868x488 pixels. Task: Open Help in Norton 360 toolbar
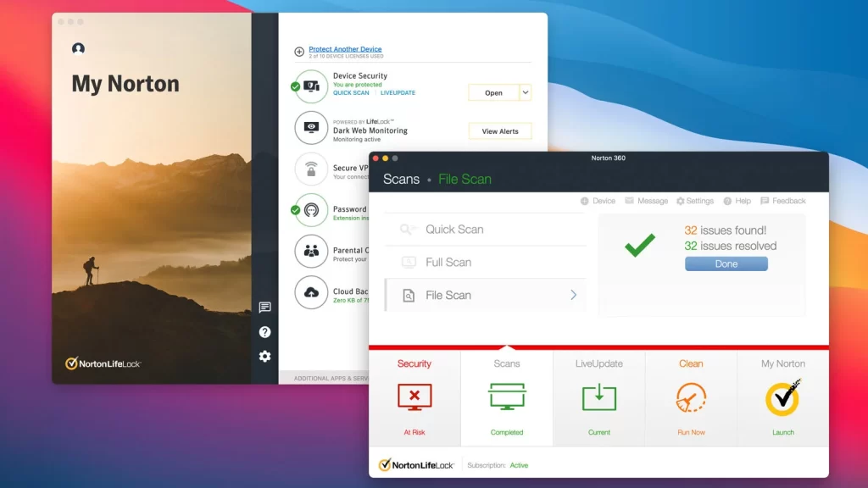coord(737,201)
